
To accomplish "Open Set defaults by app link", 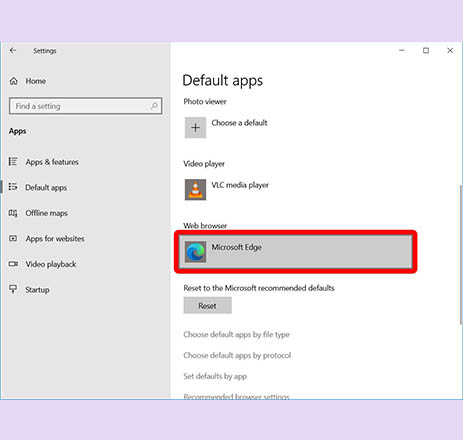I will pos(215,376).
